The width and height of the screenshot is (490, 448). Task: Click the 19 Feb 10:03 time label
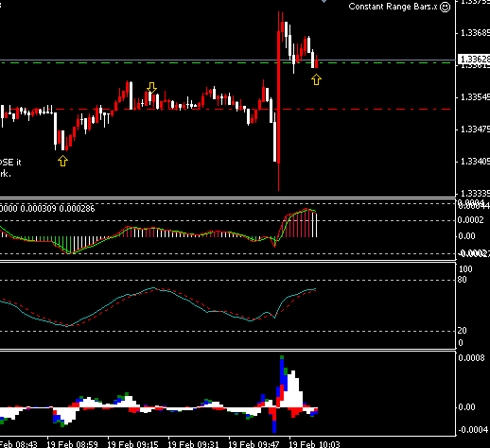(314, 444)
